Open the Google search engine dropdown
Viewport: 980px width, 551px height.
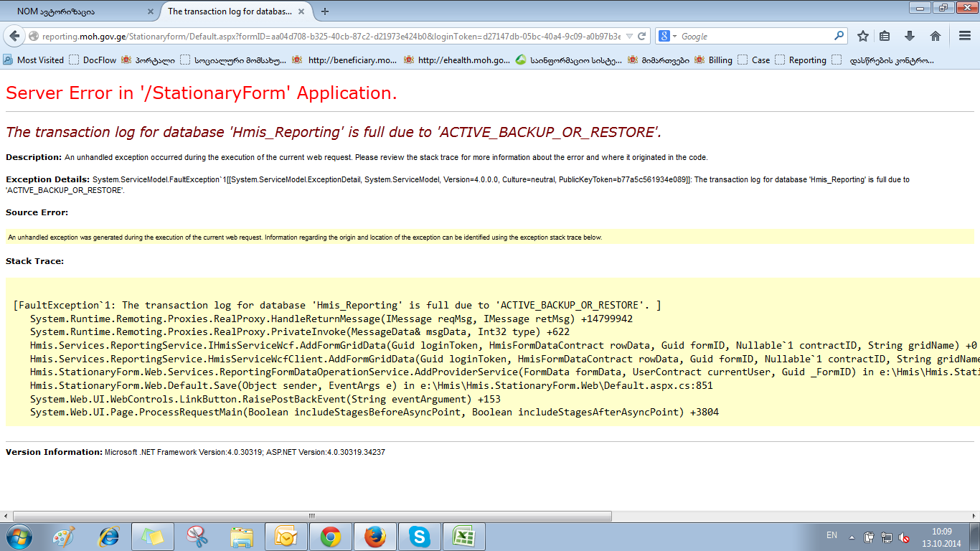(x=667, y=36)
